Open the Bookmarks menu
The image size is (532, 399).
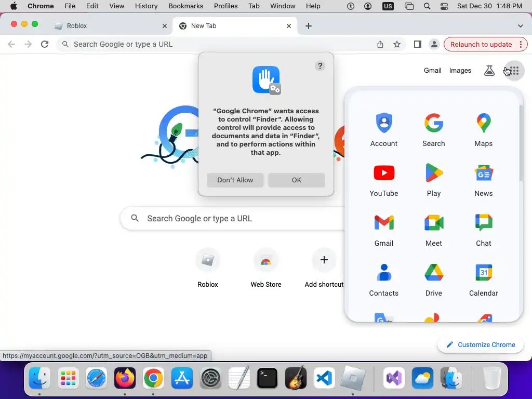[x=185, y=6]
